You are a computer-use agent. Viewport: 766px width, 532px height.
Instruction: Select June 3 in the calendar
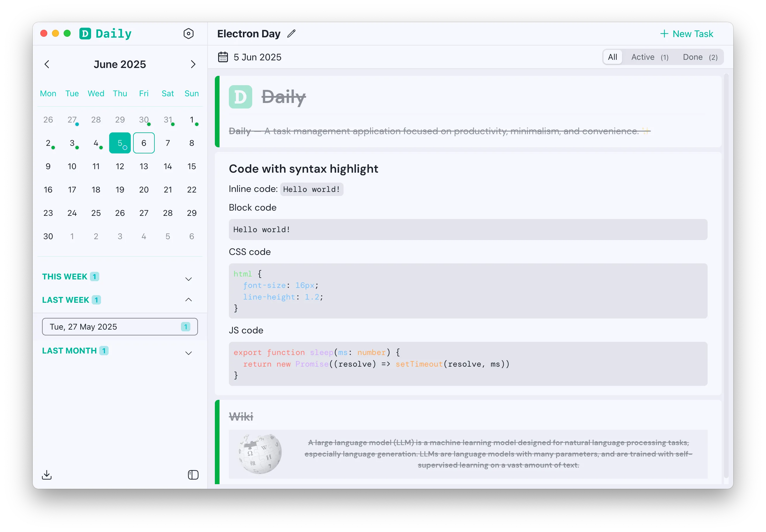pyautogui.click(x=72, y=143)
